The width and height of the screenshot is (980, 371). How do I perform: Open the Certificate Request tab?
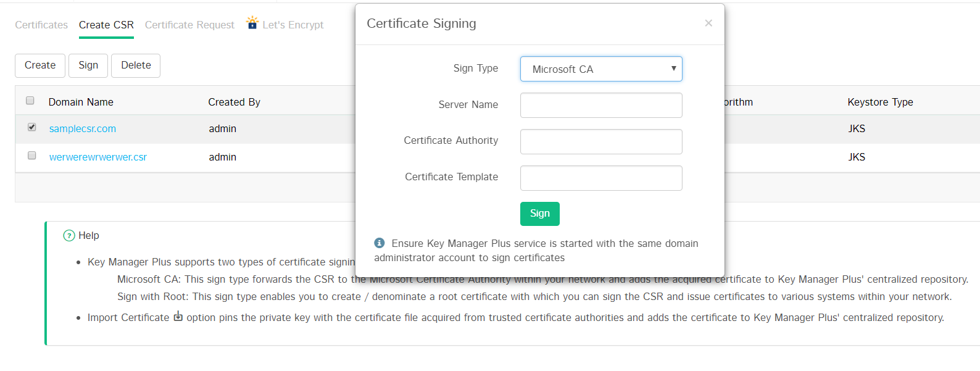[x=189, y=25]
